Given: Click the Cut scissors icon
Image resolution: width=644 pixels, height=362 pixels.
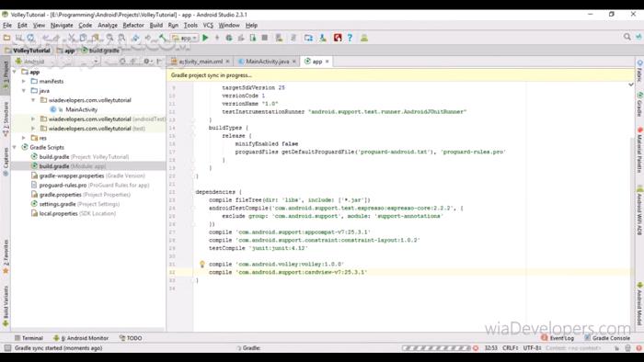Looking at the screenshot, I should (72, 38).
